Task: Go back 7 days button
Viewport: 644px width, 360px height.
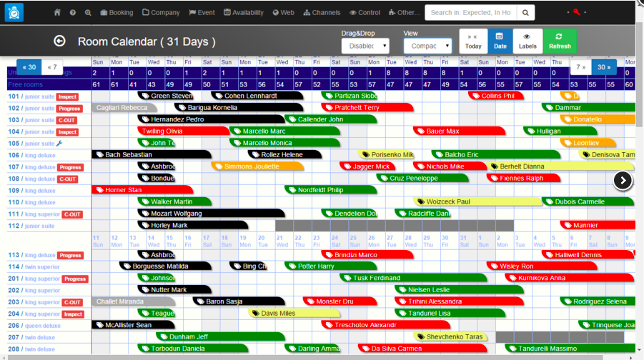Action: click(52, 67)
